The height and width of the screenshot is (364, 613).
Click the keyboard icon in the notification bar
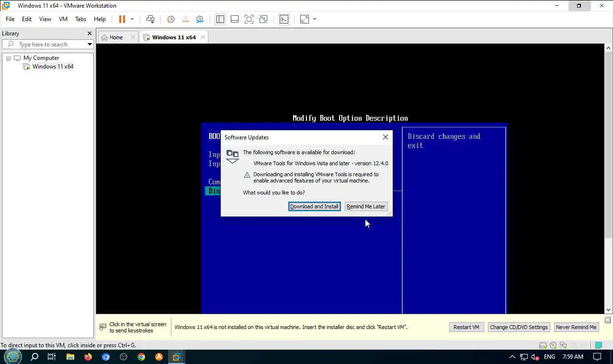tap(102, 327)
